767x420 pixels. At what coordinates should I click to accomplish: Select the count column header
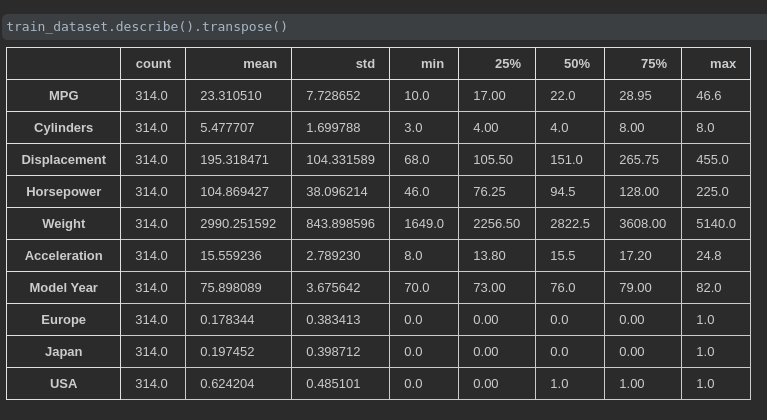coord(153,64)
